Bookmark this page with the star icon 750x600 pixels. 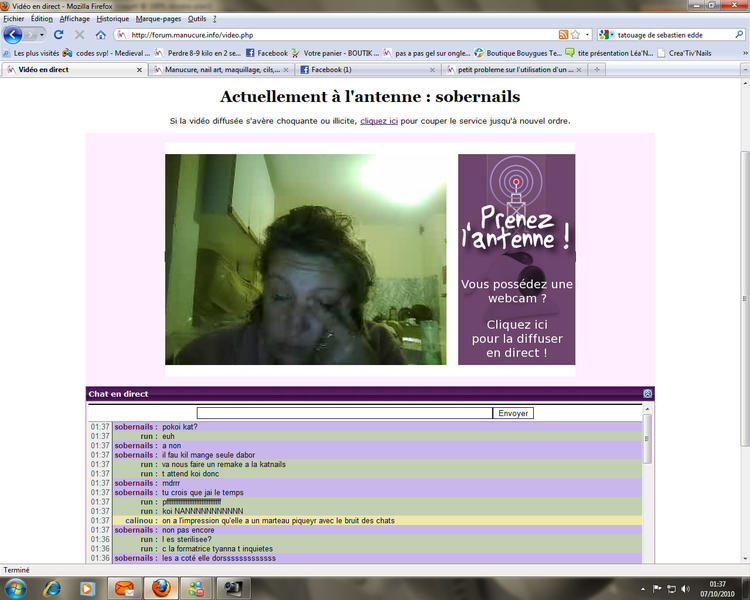click(575, 34)
